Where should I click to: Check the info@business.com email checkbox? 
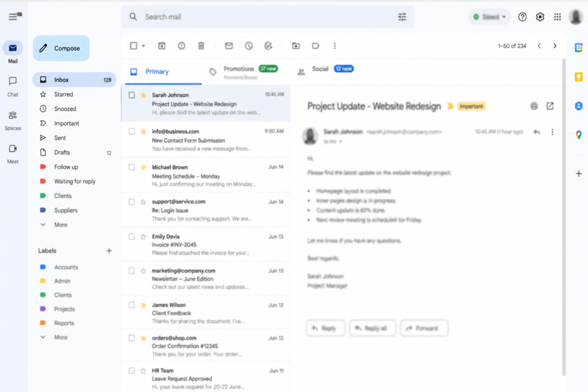click(x=132, y=131)
